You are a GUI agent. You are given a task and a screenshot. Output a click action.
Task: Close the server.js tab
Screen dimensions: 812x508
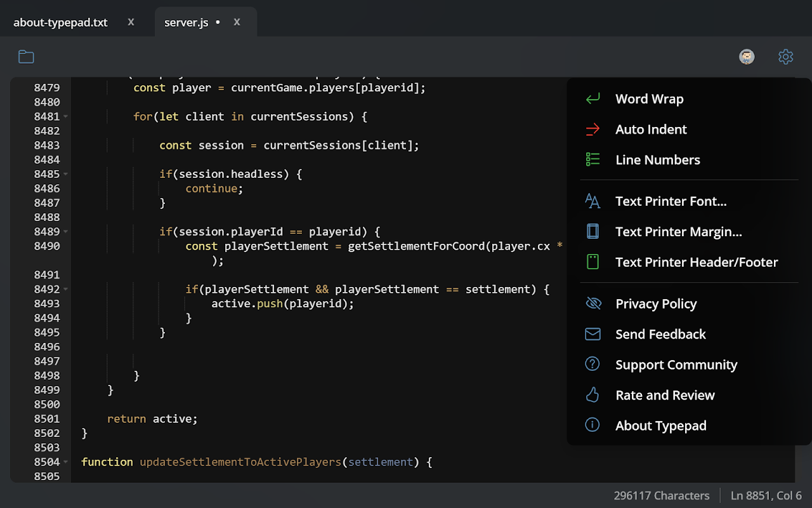coord(237,22)
